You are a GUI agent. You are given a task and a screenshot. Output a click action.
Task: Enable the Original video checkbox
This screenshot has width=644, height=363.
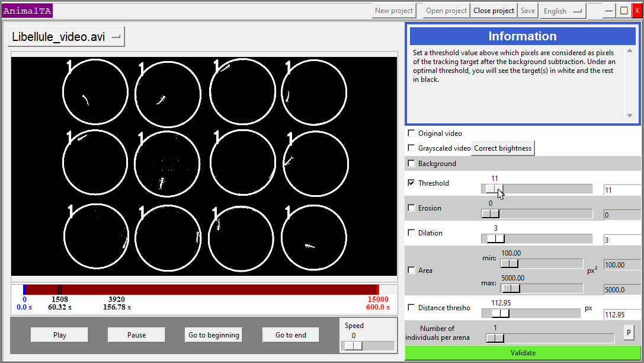pyautogui.click(x=411, y=133)
